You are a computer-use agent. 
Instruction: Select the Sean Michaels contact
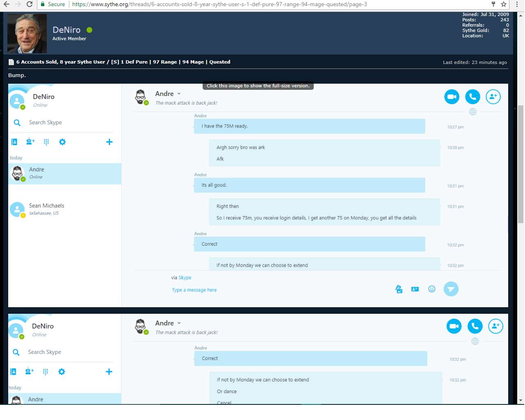tap(65, 209)
